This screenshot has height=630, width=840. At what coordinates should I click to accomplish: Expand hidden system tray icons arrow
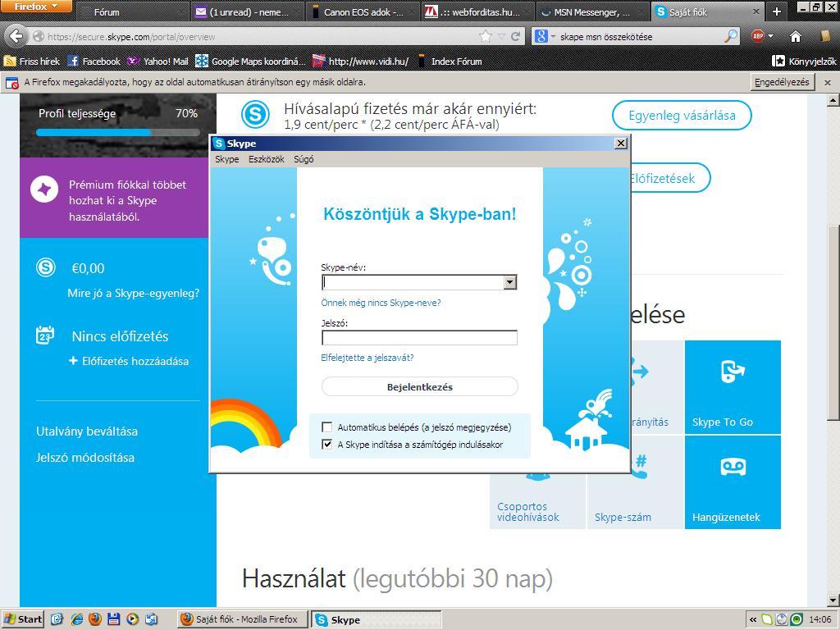(753, 620)
